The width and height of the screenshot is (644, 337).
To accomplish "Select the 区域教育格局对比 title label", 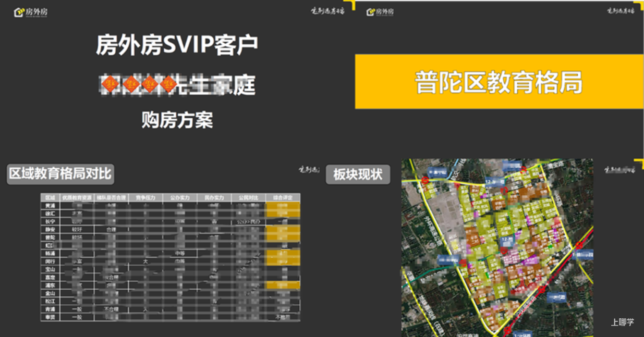I will click(x=60, y=174).
